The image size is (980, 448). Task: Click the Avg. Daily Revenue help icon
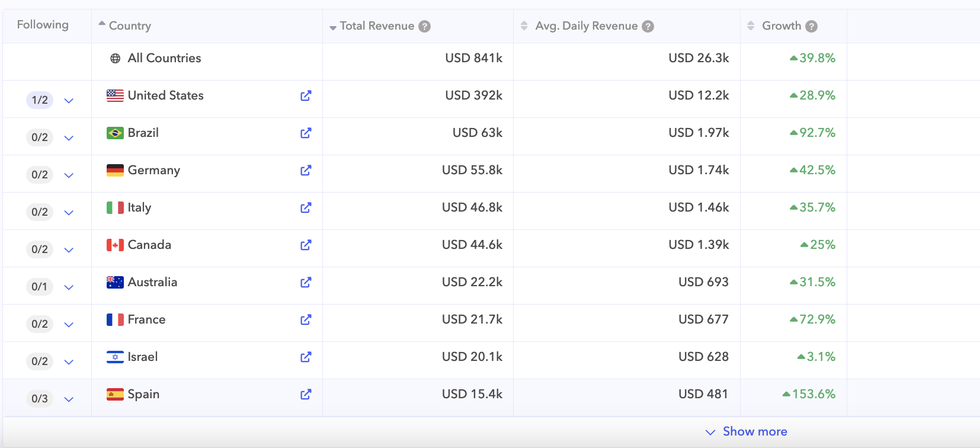pyautogui.click(x=648, y=26)
